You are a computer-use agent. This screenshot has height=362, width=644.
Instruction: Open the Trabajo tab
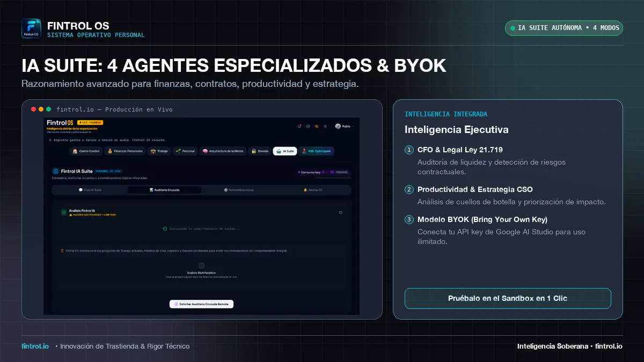click(x=159, y=151)
